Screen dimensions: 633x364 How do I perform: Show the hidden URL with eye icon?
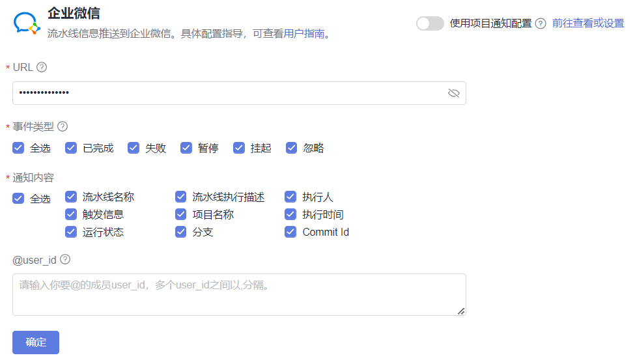[x=454, y=93]
